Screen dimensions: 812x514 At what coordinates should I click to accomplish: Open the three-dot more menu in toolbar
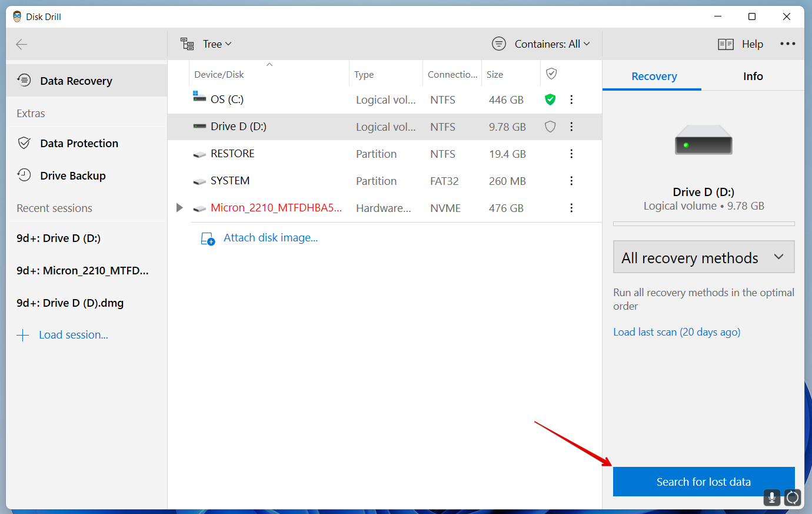click(788, 44)
